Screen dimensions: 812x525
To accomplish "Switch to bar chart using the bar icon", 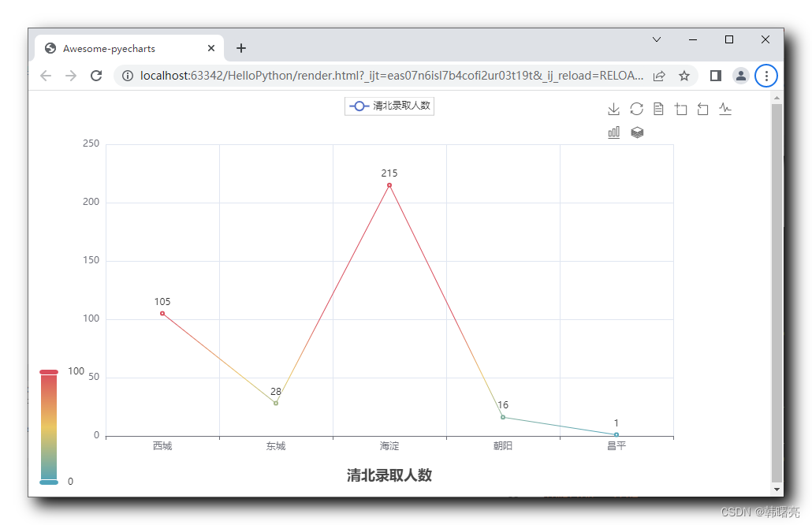I will (614, 132).
